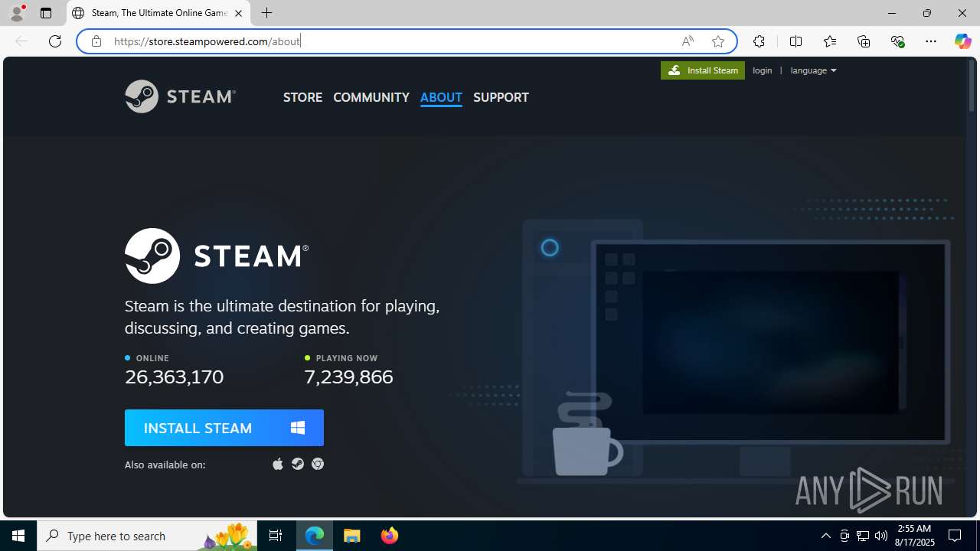Screen dimensions: 980x551
Task: Close the Steam browser tab
Action: click(238, 13)
